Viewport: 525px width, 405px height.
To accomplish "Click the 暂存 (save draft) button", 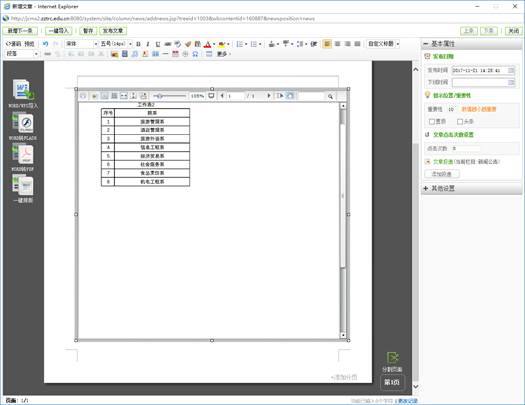I will 88,31.
